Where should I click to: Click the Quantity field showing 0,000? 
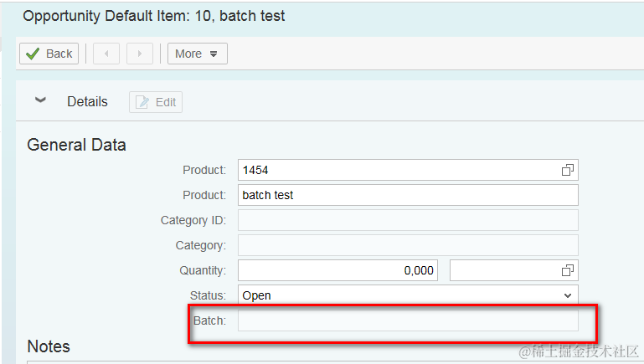tap(338, 270)
